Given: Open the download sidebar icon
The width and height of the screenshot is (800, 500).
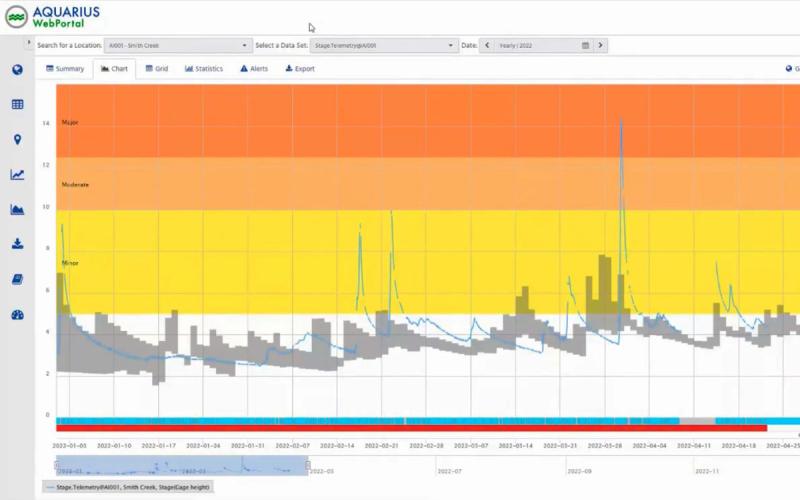Looking at the screenshot, I should [x=17, y=244].
